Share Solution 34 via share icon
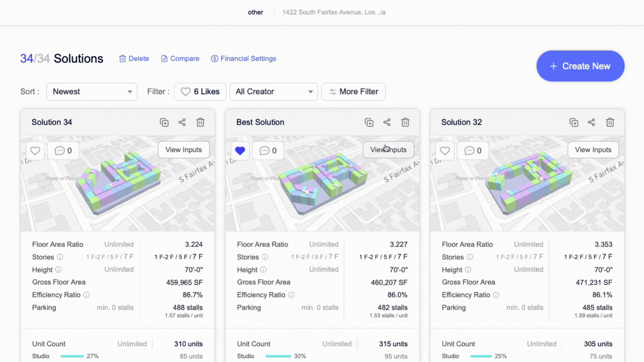This screenshot has height=362, width=644. (182, 122)
